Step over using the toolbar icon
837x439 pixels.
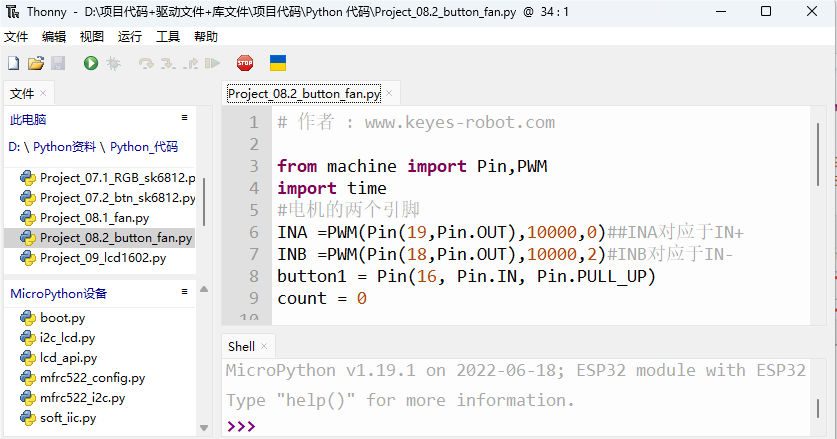[x=146, y=63]
